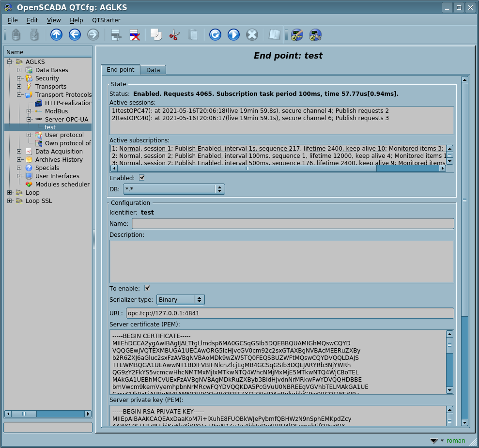Select the test end point in the tree
The image size is (479, 448).
click(50, 127)
